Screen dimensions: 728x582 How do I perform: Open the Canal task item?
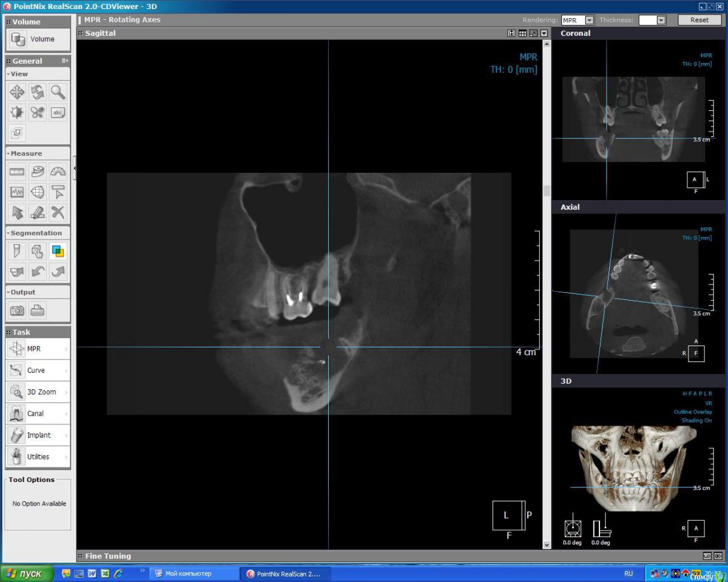pyautogui.click(x=38, y=413)
